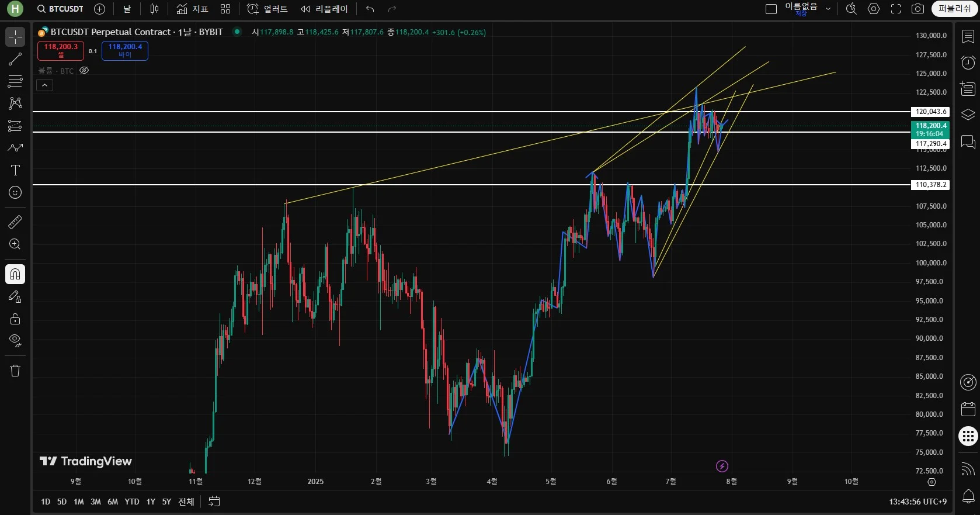Image resolution: width=980 pixels, height=515 pixels.
Task: Select the 1M date range
Action: click(x=79, y=502)
